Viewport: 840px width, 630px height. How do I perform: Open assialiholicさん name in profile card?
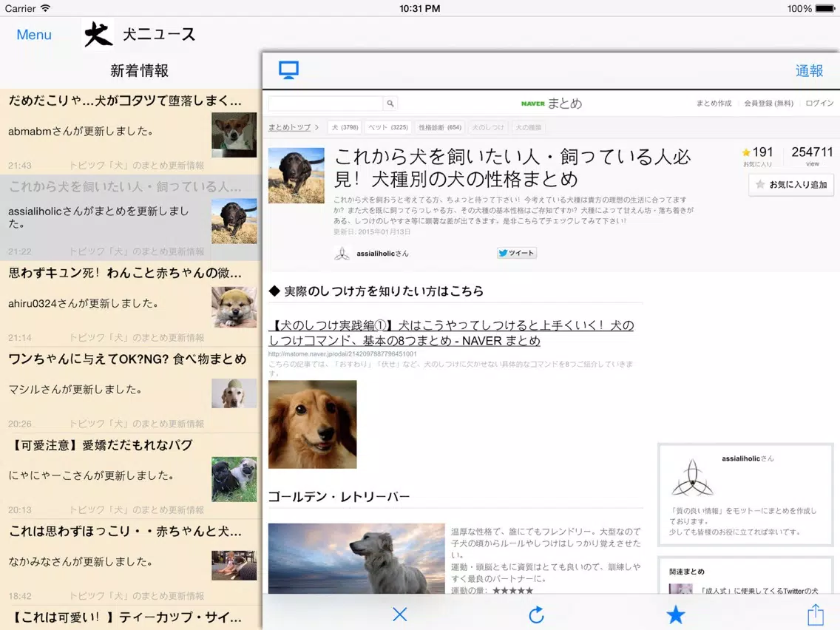748,458
